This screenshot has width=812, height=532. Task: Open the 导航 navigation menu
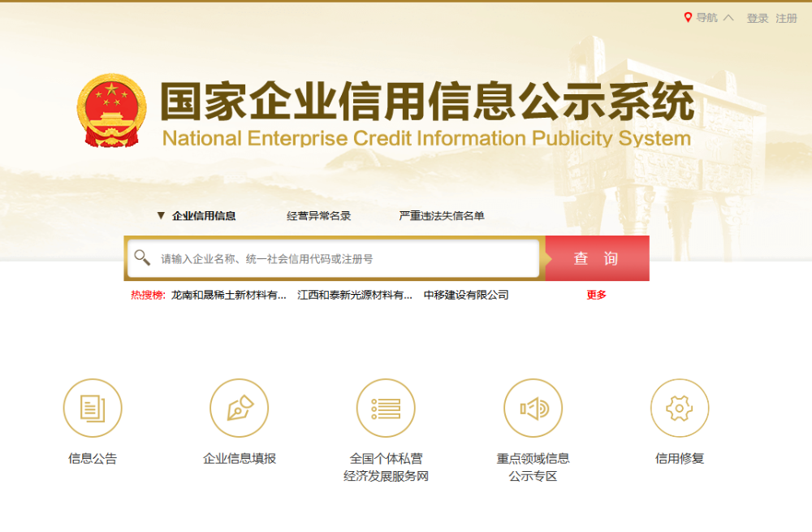point(707,18)
